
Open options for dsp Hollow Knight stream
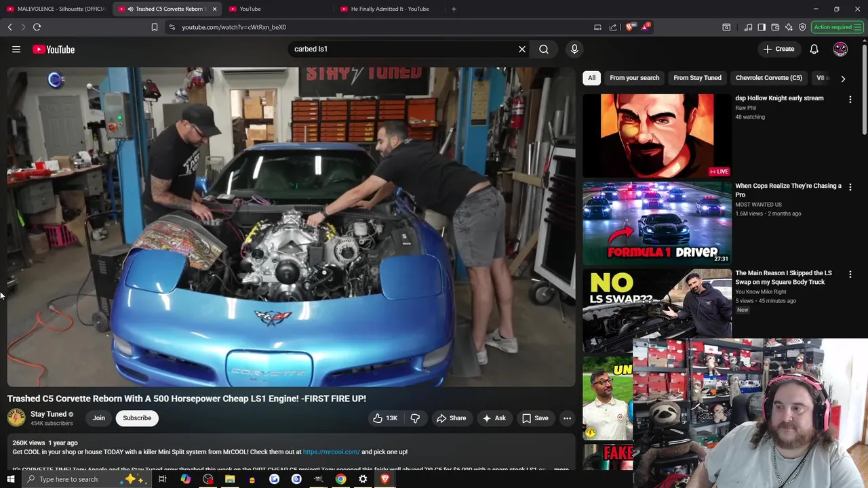tap(850, 100)
